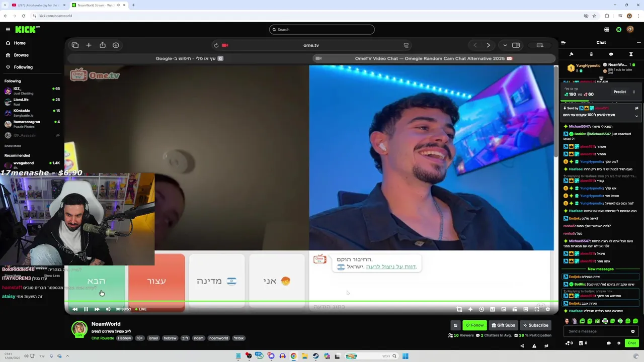Image resolution: width=644 pixels, height=362 pixels.
Task: Enter fullscreen using the player fullscreen icon
Action: [x=537, y=309]
